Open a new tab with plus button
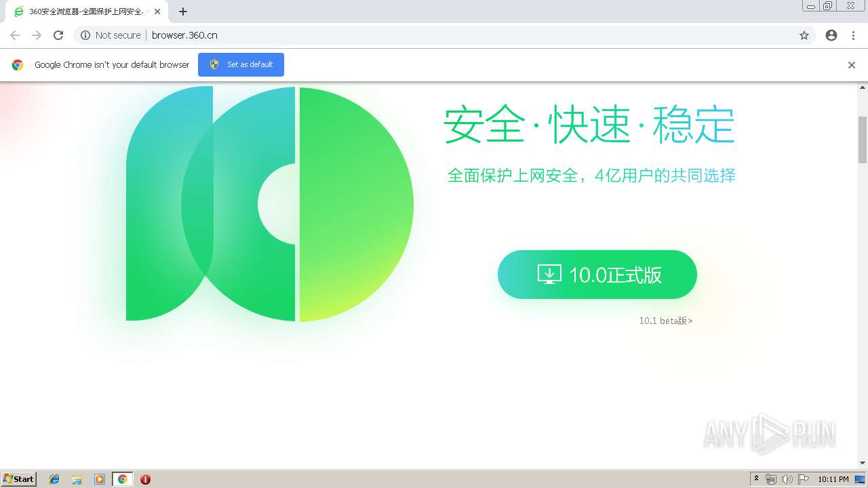 (183, 12)
